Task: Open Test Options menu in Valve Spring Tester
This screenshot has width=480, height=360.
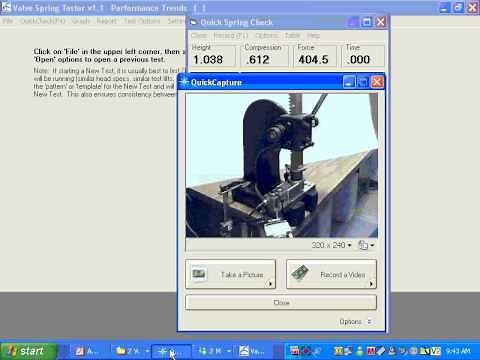Action: point(142,21)
